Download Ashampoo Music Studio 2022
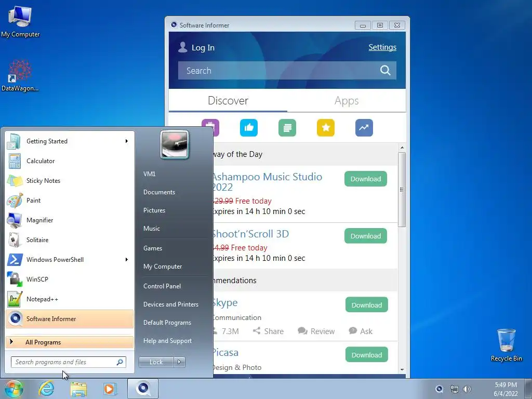Screen dimensions: 532x399 coord(365,179)
